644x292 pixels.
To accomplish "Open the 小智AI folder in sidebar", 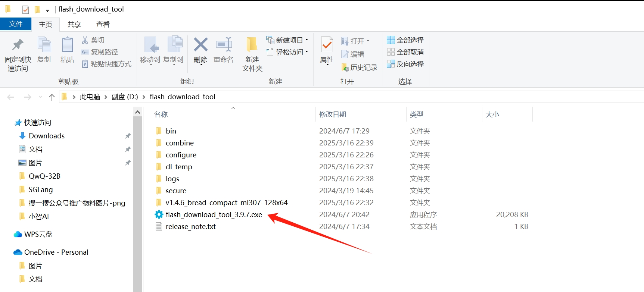I will pyautogui.click(x=39, y=216).
